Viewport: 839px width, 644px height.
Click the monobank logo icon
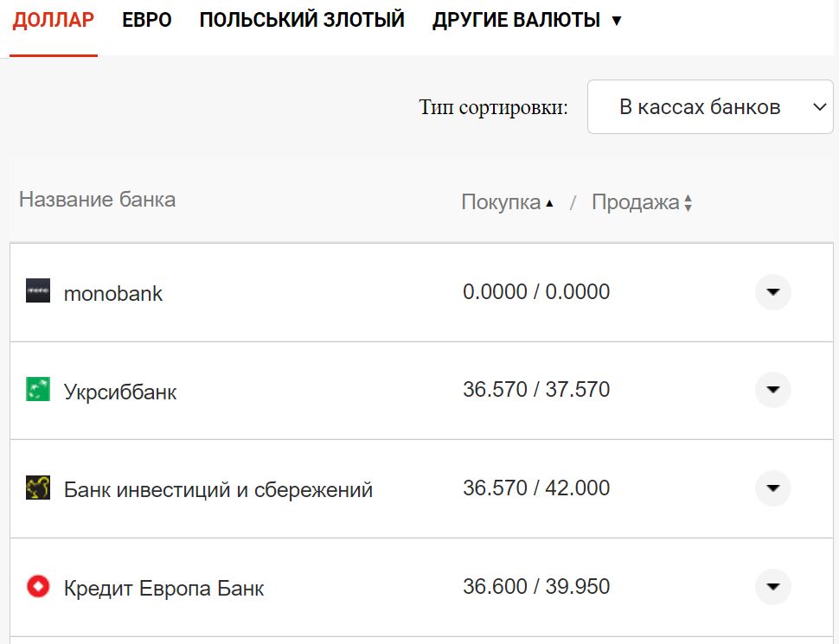pyautogui.click(x=38, y=291)
